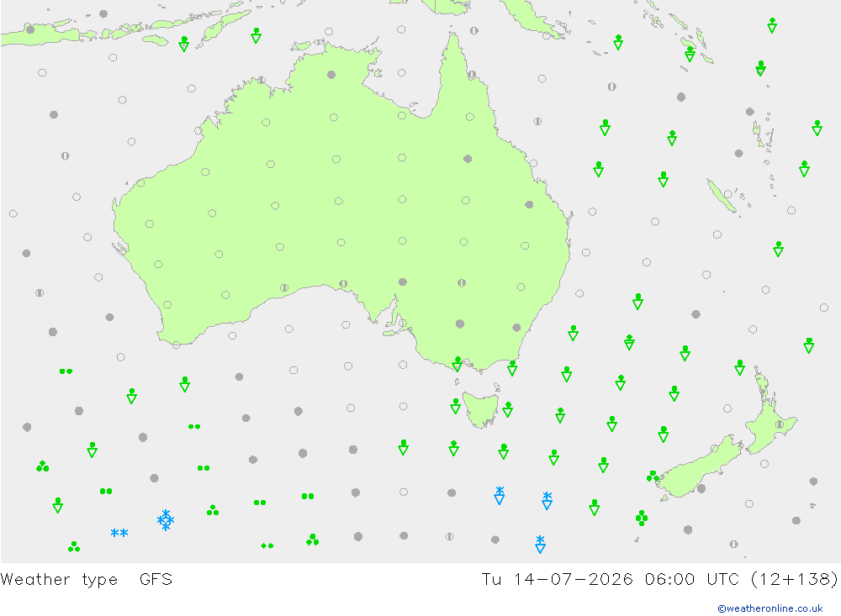841x616 pixels.
Task: Select the open circle symbol beside New Caledonia
Action: tap(727, 194)
